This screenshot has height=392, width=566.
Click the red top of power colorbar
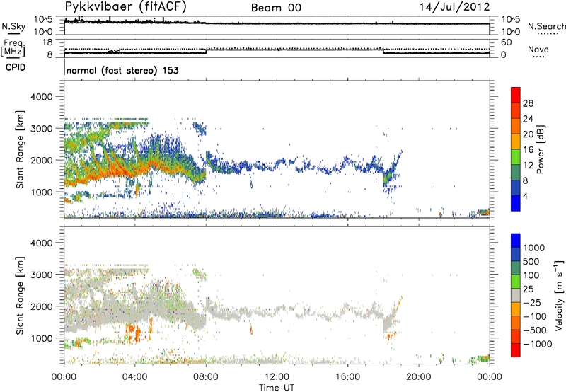tap(516, 96)
